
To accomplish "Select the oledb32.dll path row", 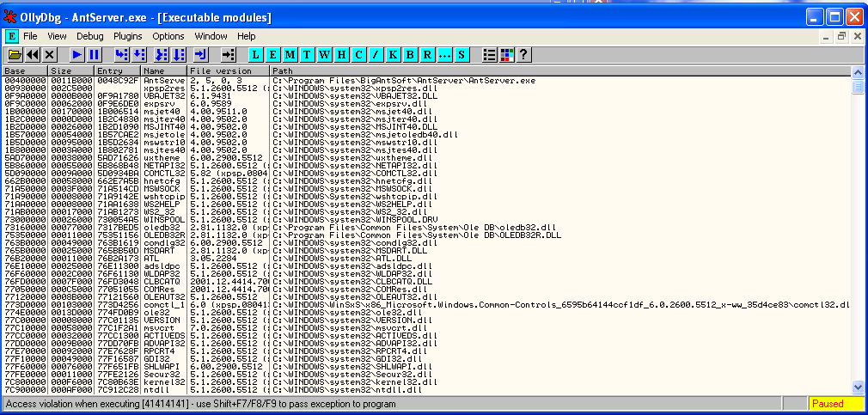I will pyautogui.click(x=413, y=228).
